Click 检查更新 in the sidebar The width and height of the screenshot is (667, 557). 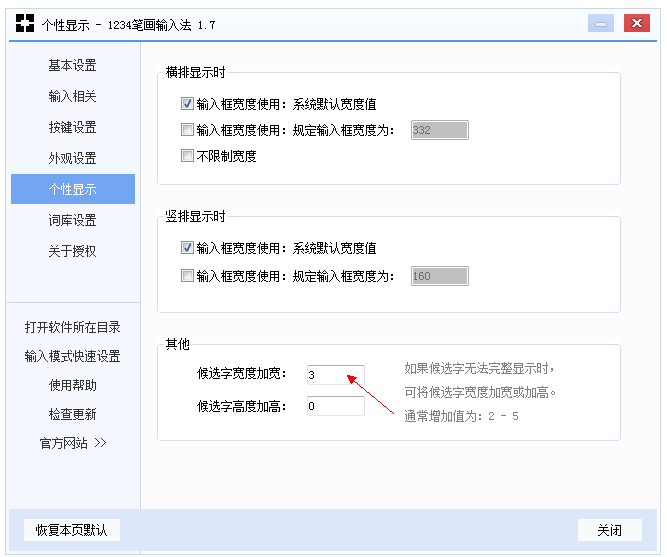point(72,414)
